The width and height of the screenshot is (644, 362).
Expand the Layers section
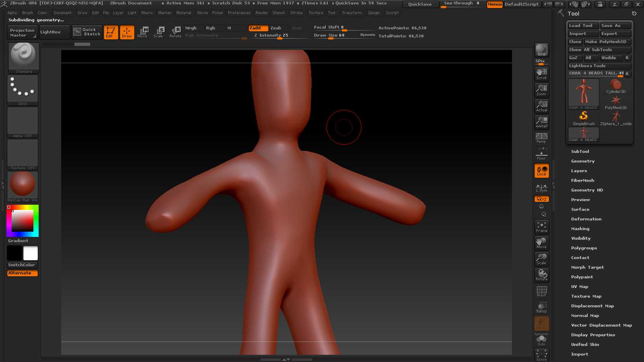579,171
